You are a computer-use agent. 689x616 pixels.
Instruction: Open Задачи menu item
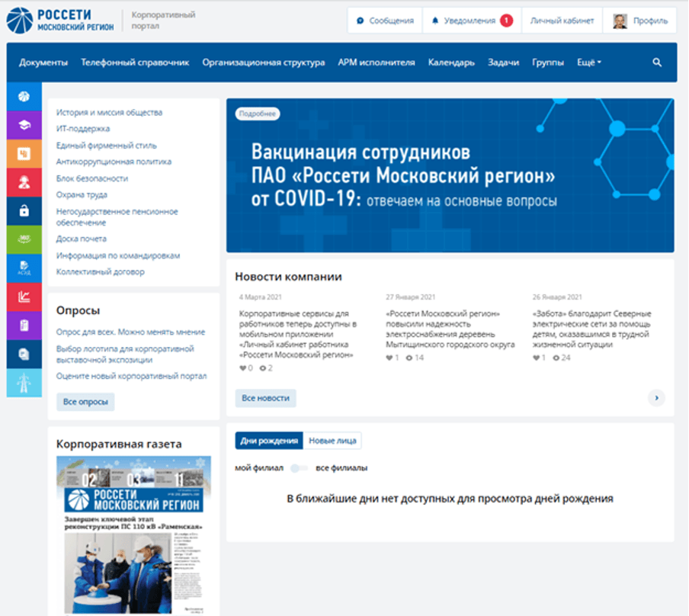click(x=504, y=63)
